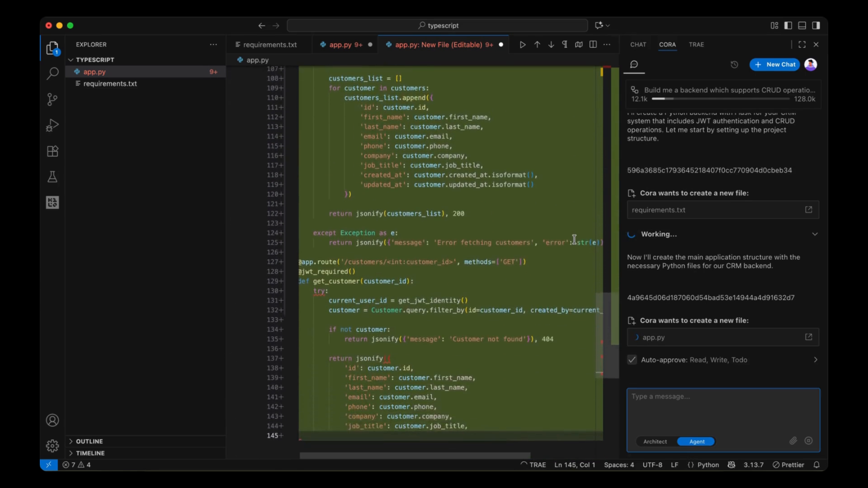Select the TRAE tab in the right panel
Image resolution: width=868 pixels, height=488 pixels.
[x=696, y=45]
